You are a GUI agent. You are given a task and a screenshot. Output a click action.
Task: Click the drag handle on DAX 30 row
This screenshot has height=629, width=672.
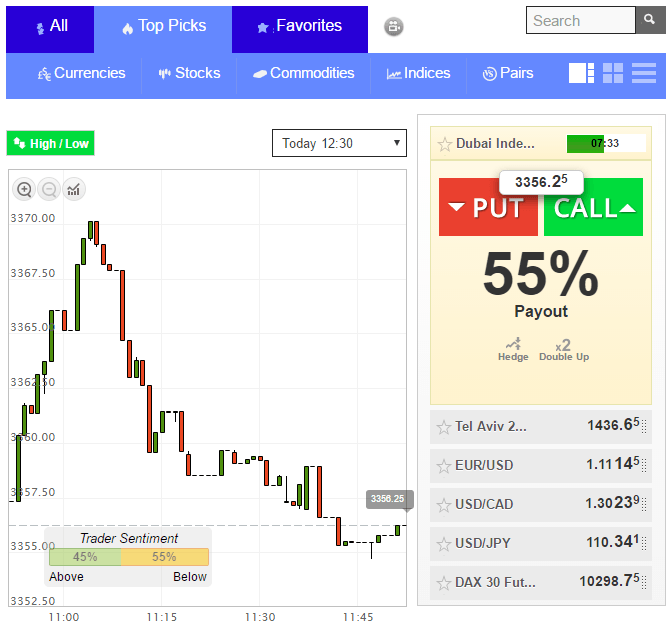click(x=644, y=583)
